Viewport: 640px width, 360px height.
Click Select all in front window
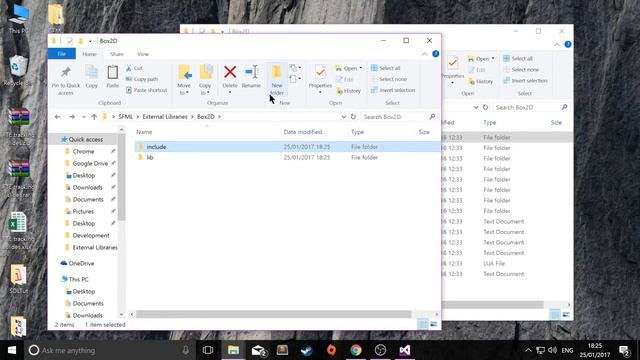385,68
